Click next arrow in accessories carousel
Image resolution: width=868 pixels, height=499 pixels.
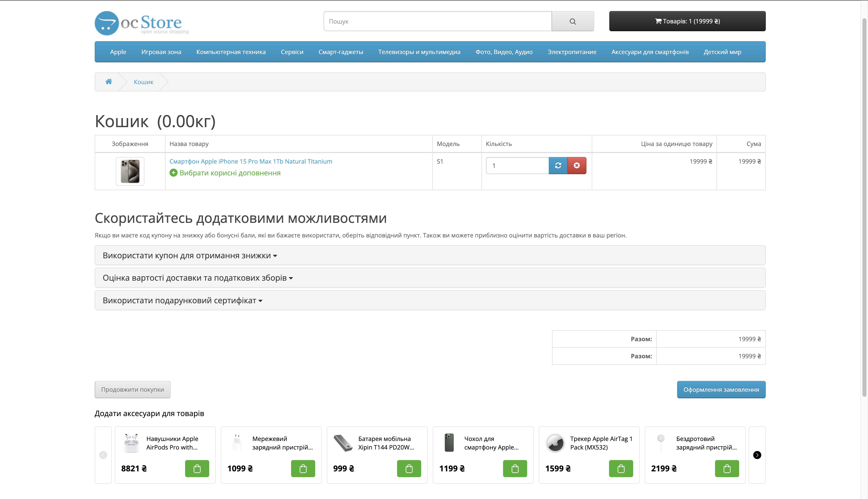[x=757, y=455]
